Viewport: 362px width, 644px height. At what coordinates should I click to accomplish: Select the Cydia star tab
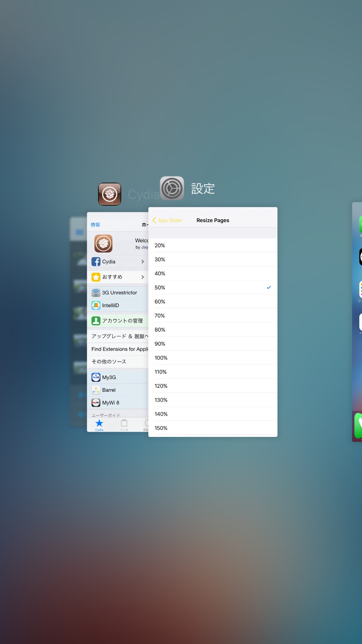click(x=99, y=425)
